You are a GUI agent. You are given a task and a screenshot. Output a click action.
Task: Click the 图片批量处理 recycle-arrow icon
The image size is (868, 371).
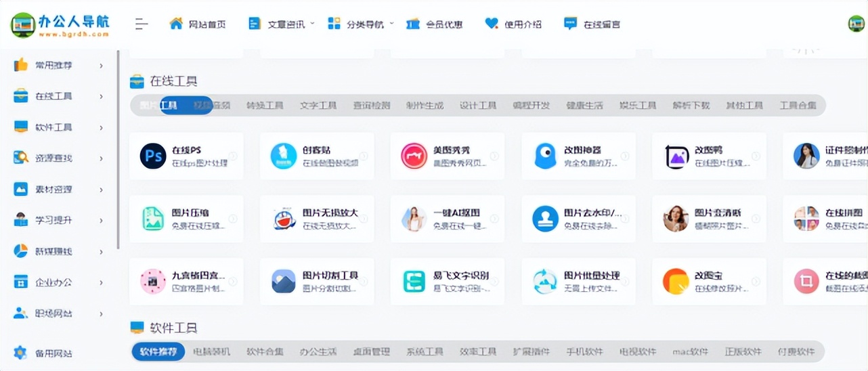(545, 281)
